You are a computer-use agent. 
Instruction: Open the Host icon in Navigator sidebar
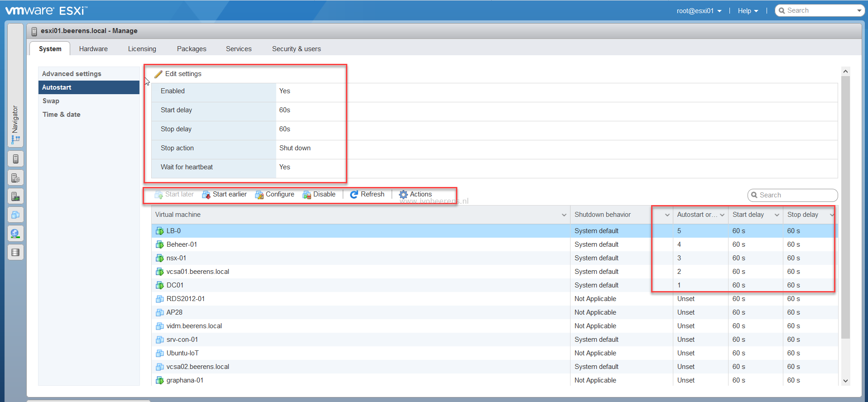click(15, 159)
